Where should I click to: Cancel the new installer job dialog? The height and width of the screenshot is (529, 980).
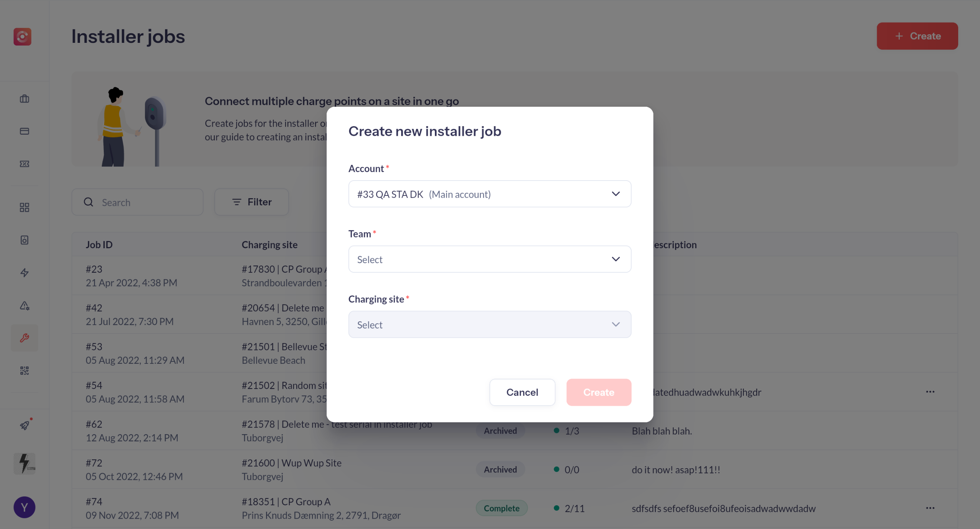click(x=522, y=392)
